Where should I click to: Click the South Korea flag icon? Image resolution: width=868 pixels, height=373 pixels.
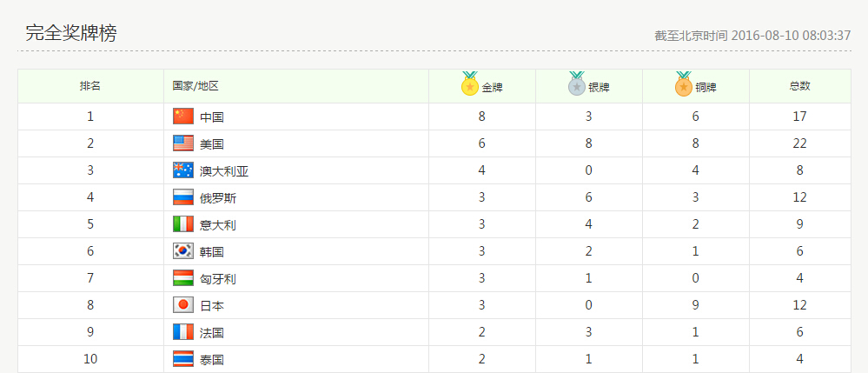[x=182, y=251]
